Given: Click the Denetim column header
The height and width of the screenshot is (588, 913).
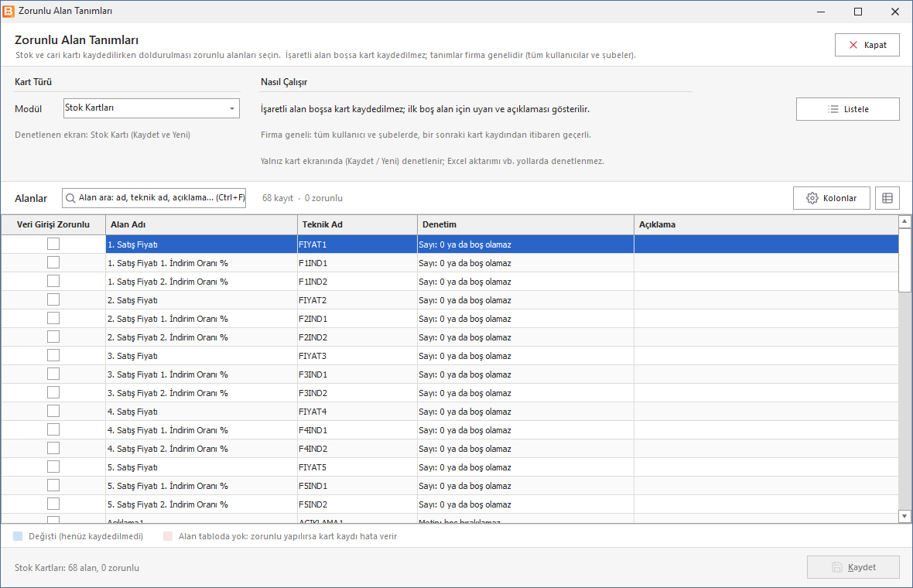Looking at the screenshot, I should coord(526,224).
